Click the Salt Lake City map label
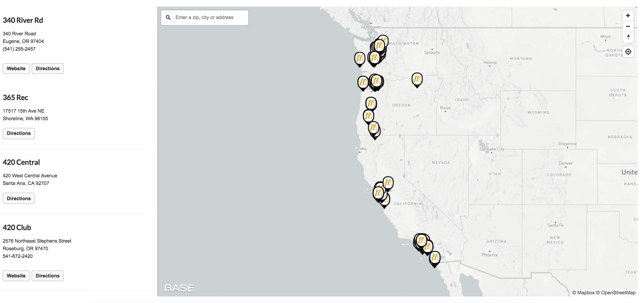The height and width of the screenshot is (303, 644). 492,149
